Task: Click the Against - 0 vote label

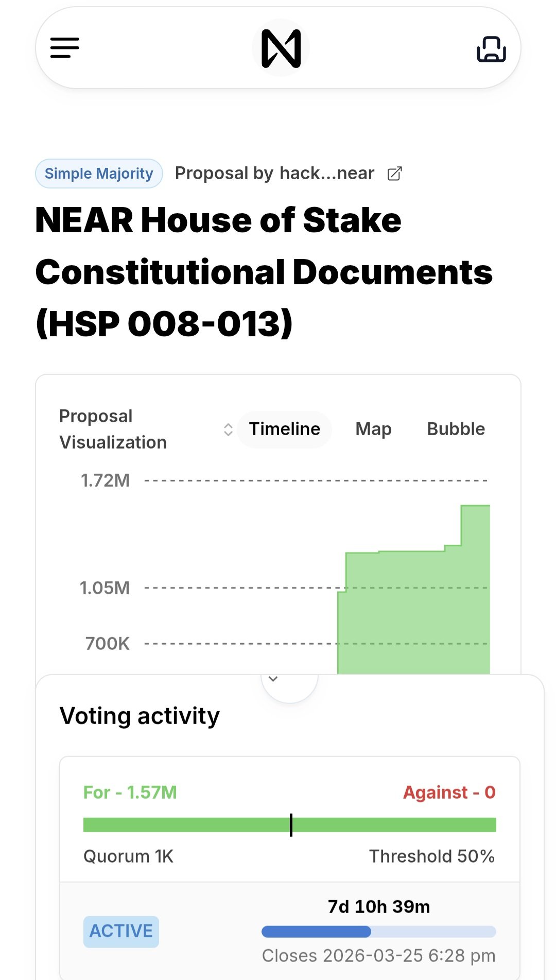Action: (x=449, y=793)
